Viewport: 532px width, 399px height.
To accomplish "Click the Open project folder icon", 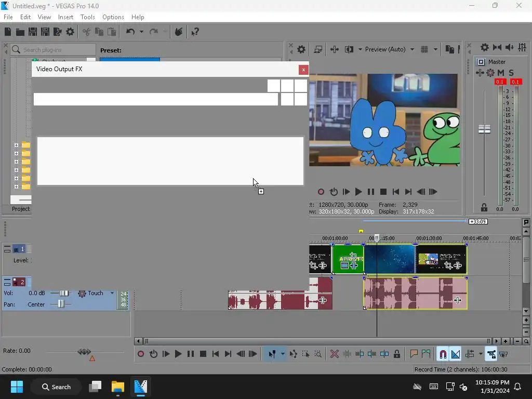I will [x=20, y=32].
